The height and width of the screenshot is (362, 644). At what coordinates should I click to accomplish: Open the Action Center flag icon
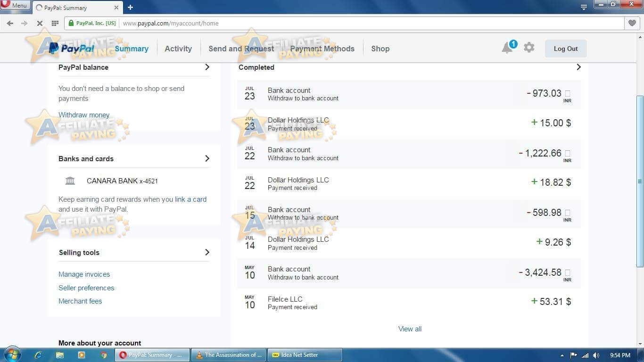point(574,355)
